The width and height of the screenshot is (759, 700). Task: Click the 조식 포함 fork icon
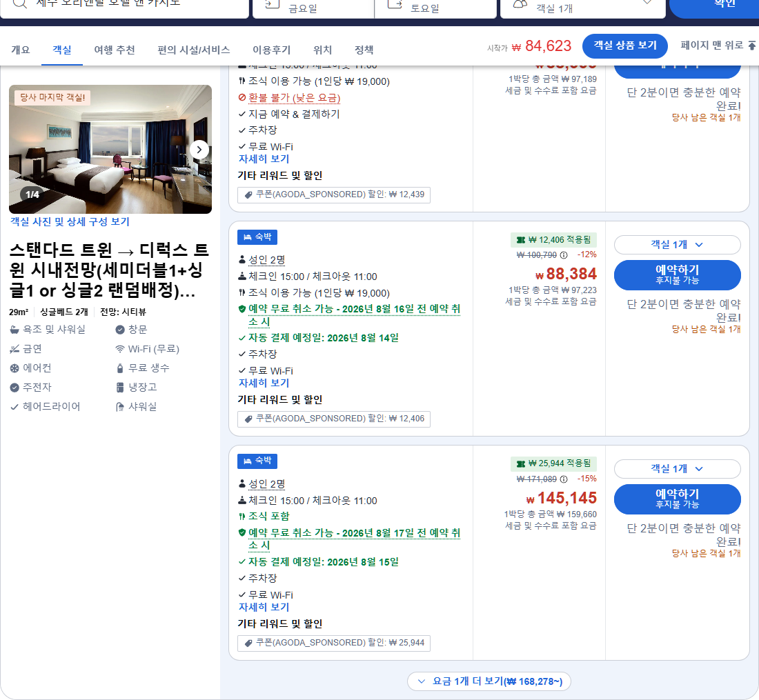click(242, 516)
